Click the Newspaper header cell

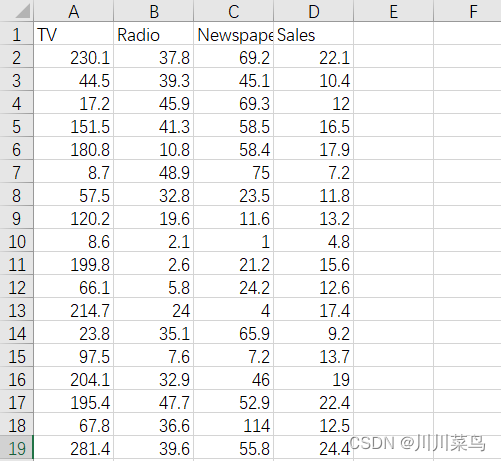click(234, 34)
